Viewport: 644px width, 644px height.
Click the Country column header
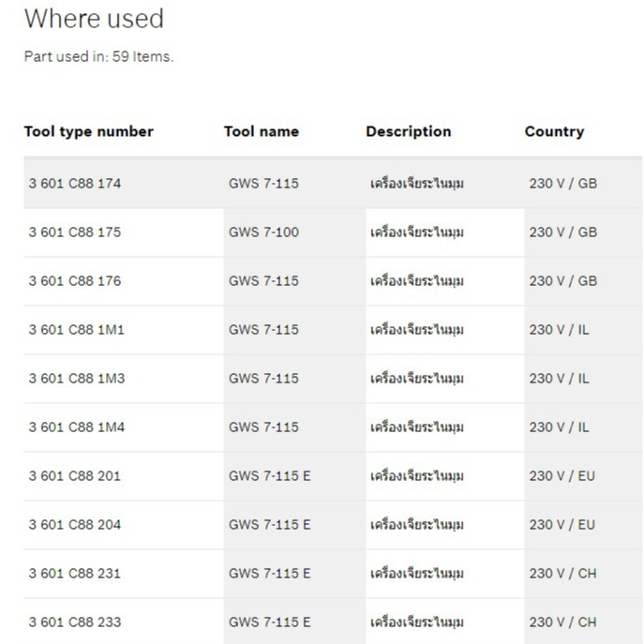pyautogui.click(x=554, y=131)
